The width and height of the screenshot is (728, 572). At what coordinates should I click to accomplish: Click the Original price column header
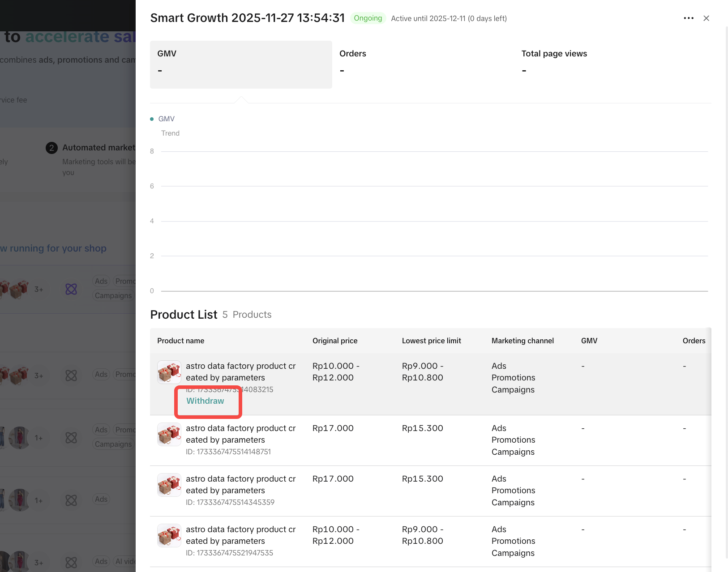click(335, 341)
